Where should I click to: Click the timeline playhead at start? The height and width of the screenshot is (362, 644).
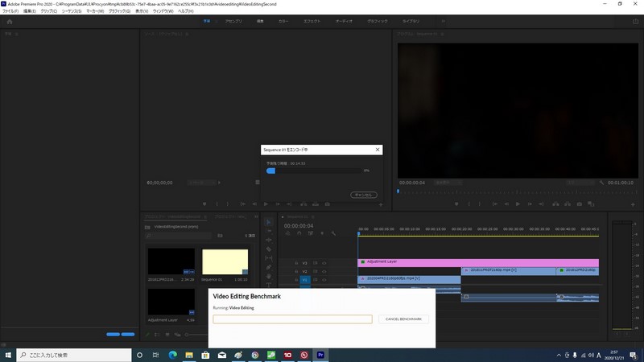tap(358, 233)
